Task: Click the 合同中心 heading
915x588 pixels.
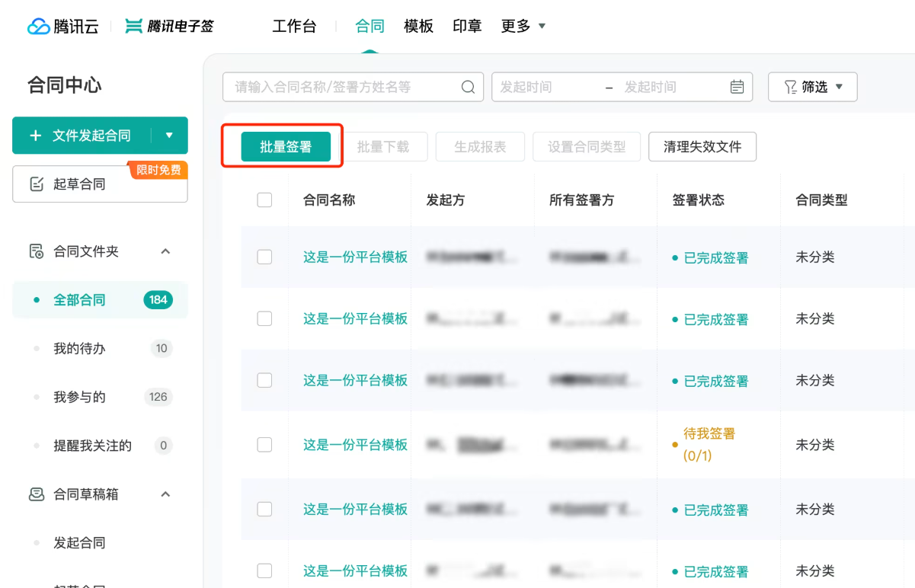Action: [64, 85]
